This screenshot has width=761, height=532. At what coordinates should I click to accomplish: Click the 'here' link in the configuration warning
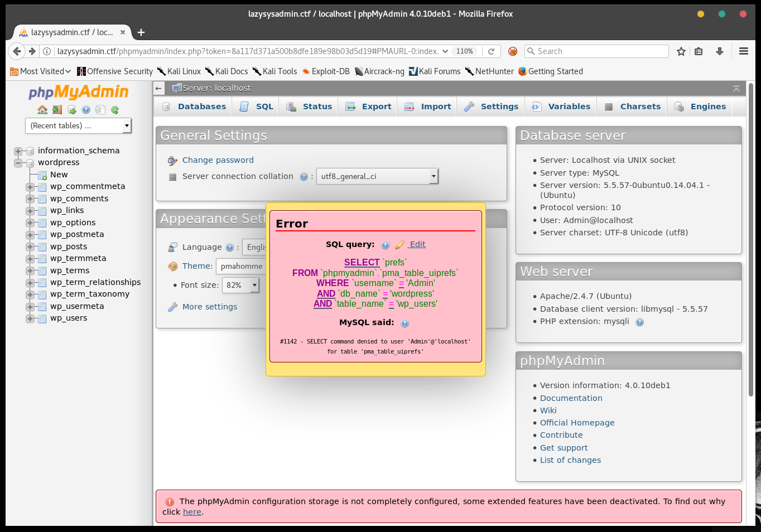click(192, 512)
